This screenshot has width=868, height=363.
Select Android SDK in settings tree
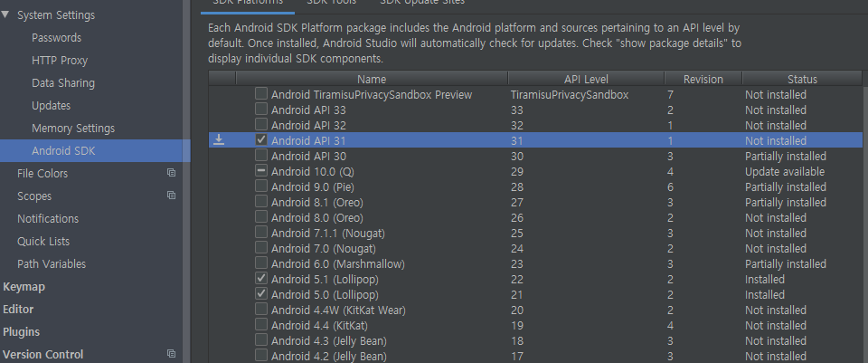(x=95, y=151)
